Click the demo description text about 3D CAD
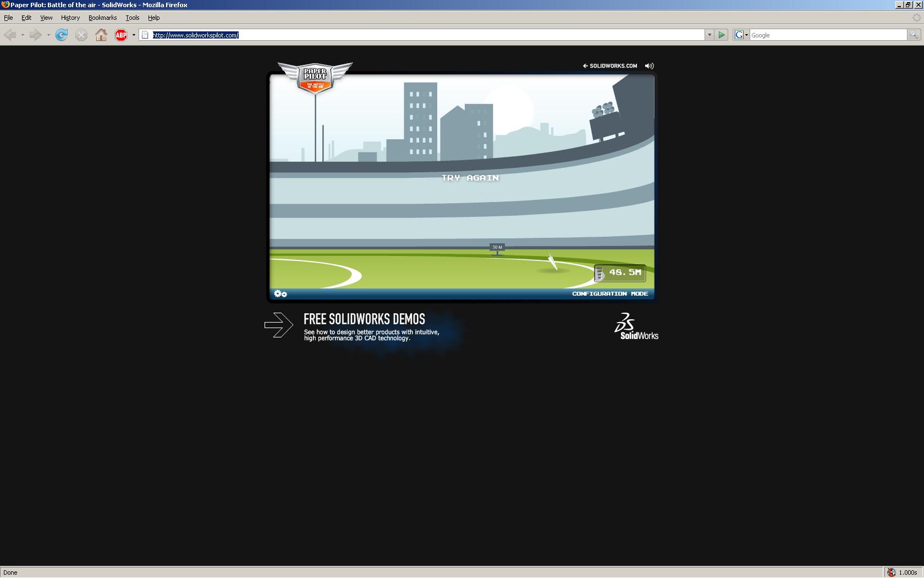This screenshot has height=578, width=924. tap(372, 335)
